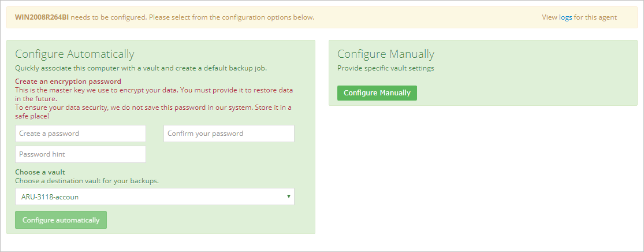Click the Provide specific vault settings text
Screen dimensions: 644x252
(386, 68)
